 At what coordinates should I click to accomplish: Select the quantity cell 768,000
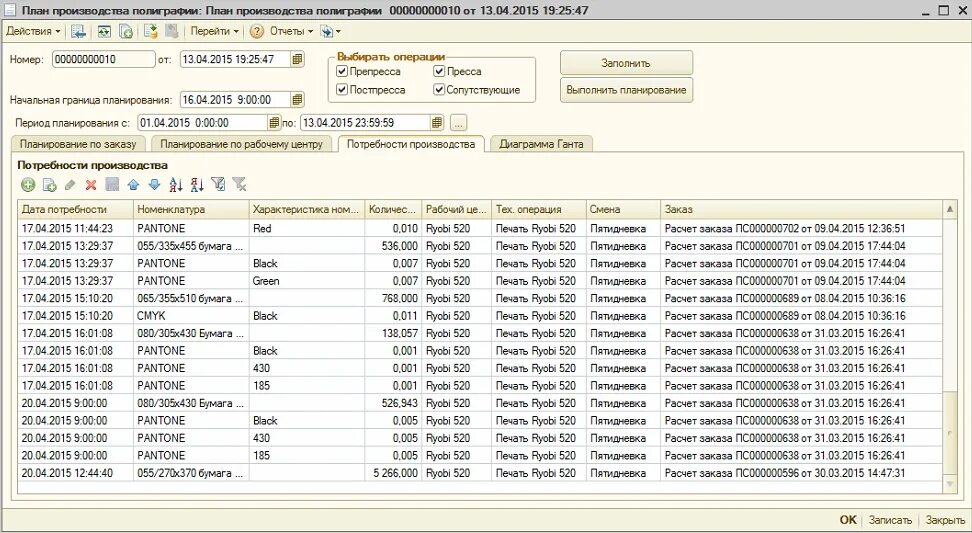393,298
